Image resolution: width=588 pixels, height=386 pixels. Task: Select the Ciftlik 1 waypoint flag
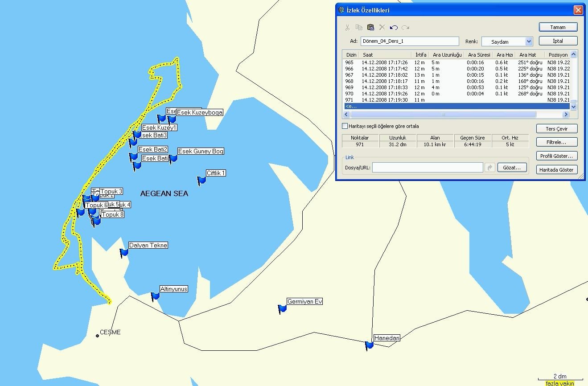point(201,181)
